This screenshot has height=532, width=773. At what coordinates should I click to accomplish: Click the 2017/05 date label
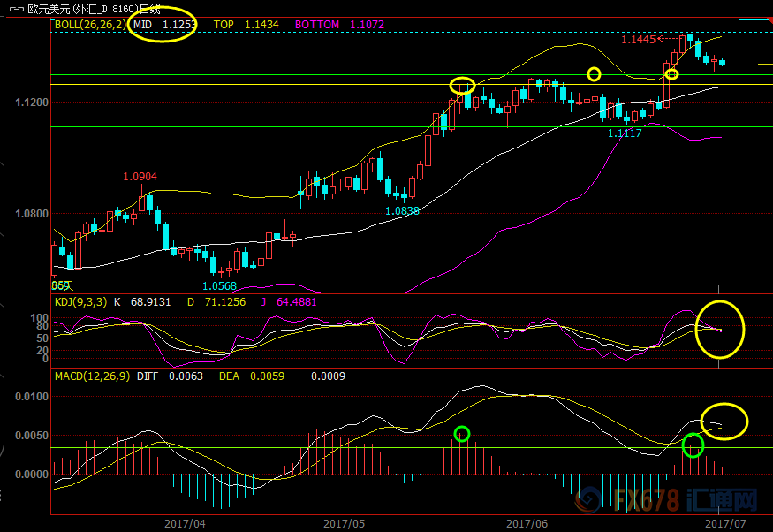[345, 524]
